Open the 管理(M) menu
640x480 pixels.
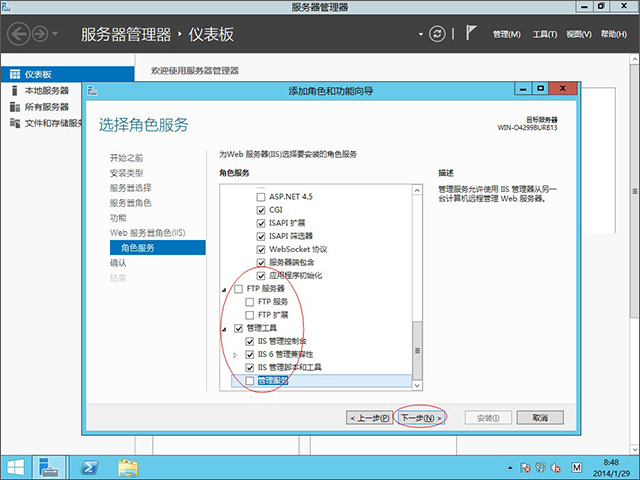[507, 34]
